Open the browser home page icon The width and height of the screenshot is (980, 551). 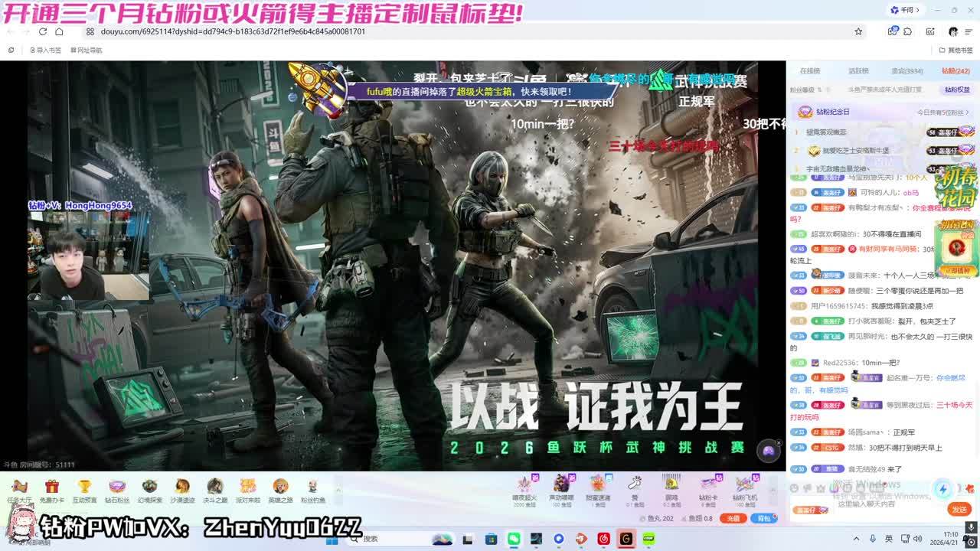[60, 31]
